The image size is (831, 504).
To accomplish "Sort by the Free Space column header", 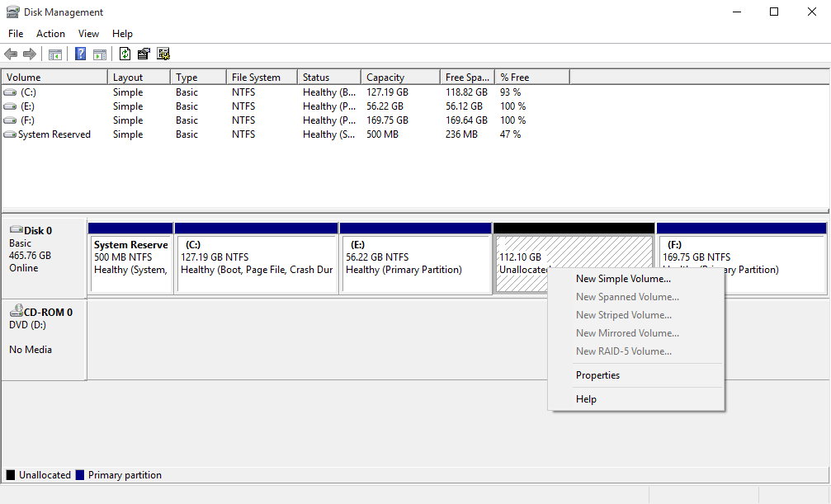I will pyautogui.click(x=467, y=78).
